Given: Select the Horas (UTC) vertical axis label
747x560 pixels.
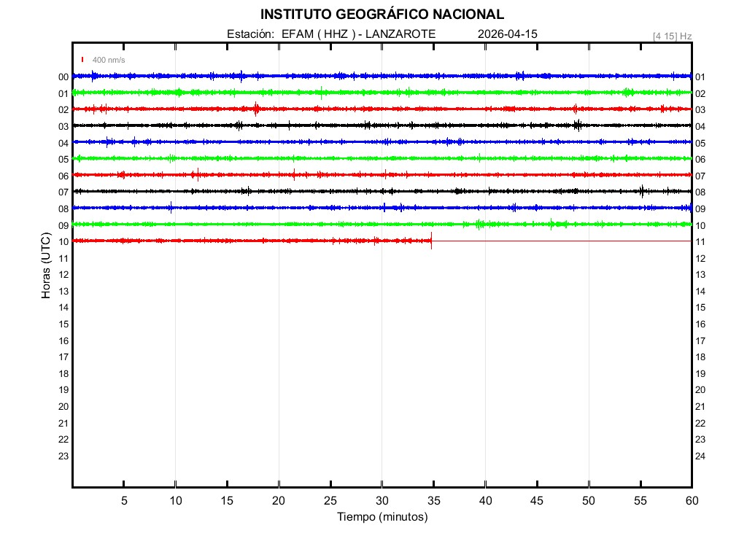Looking at the screenshot, I should 46,266.
